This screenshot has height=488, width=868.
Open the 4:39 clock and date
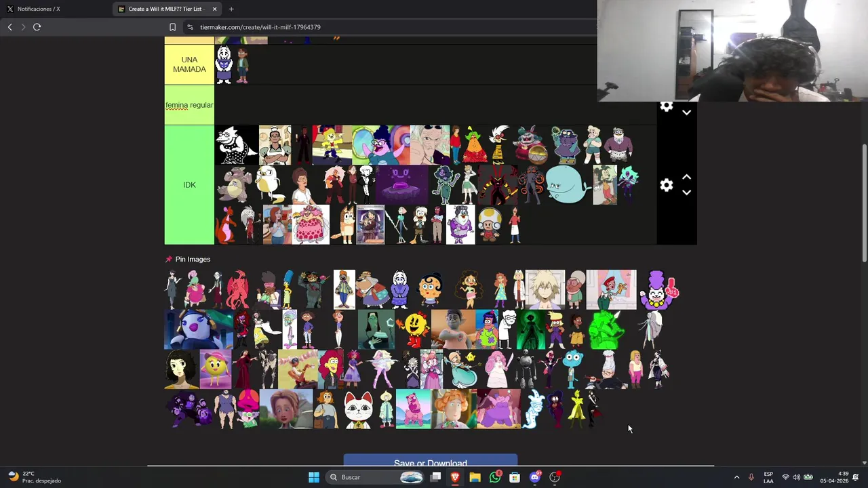(834, 477)
